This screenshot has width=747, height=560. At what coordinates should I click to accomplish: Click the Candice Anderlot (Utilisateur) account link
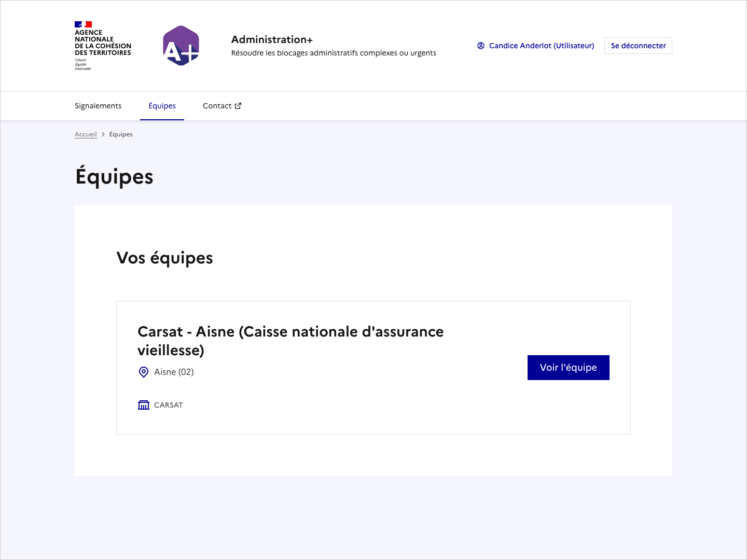tap(541, 46)
